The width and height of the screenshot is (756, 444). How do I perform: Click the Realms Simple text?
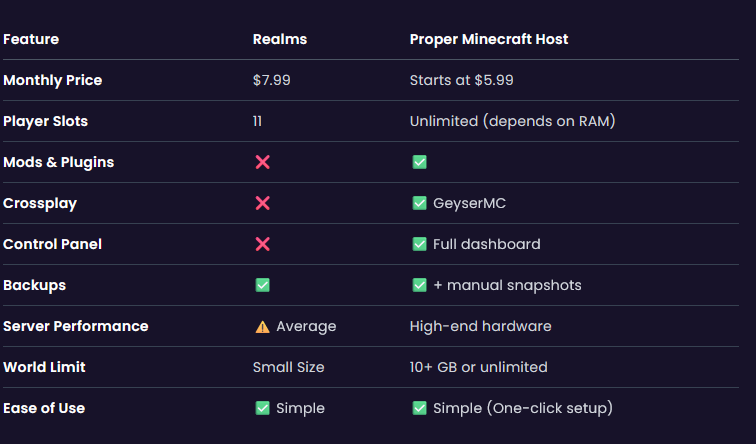click(x=300, y=408)
